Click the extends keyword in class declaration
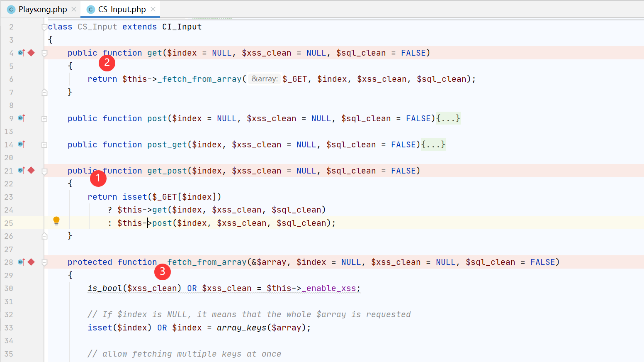 click(x=140, y=27)
